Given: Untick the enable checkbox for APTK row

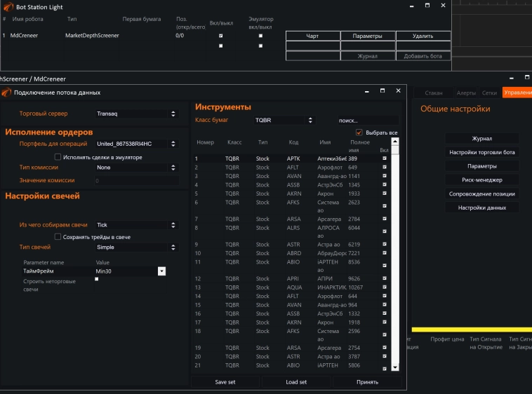Looking at the screenshot, I should point(384,159).
